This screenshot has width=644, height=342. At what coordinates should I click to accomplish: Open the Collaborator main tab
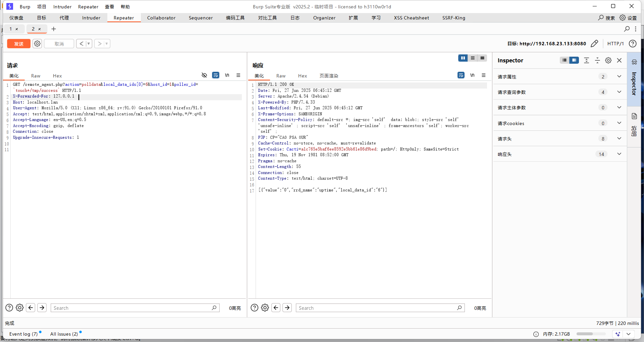click(161, 18)
